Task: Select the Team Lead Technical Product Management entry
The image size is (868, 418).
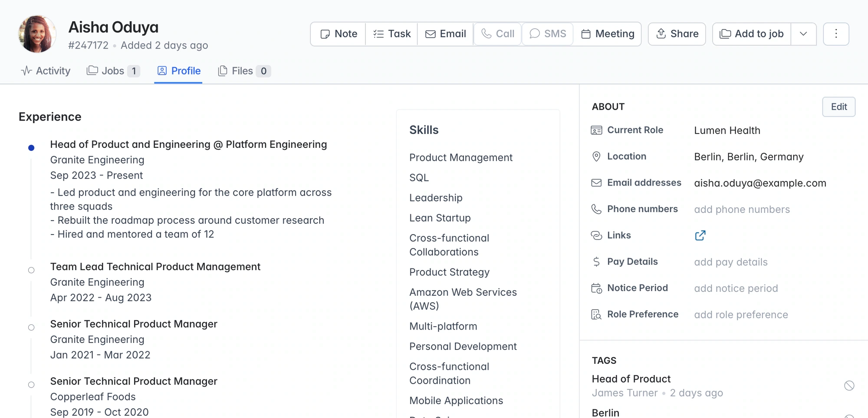Action: coord(155,267)
